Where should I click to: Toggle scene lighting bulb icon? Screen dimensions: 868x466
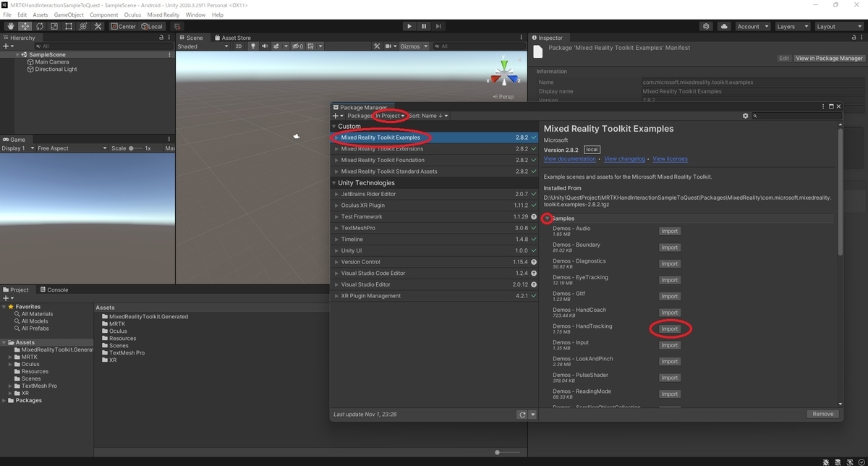[x=253, y=46]
